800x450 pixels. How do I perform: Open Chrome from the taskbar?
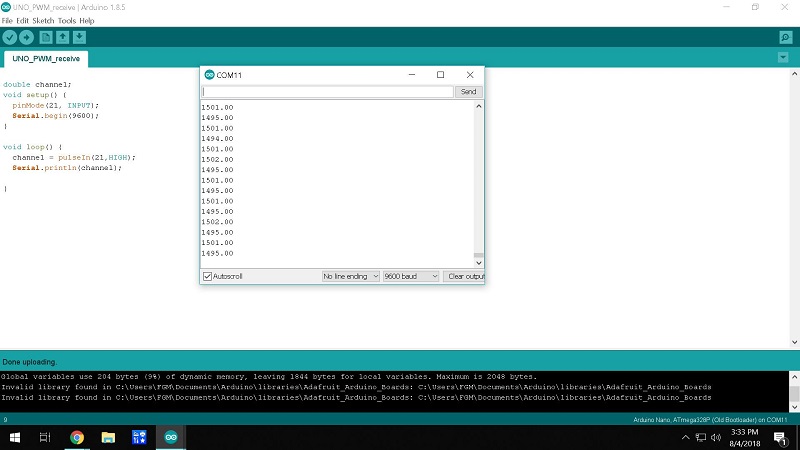[77, 438]
